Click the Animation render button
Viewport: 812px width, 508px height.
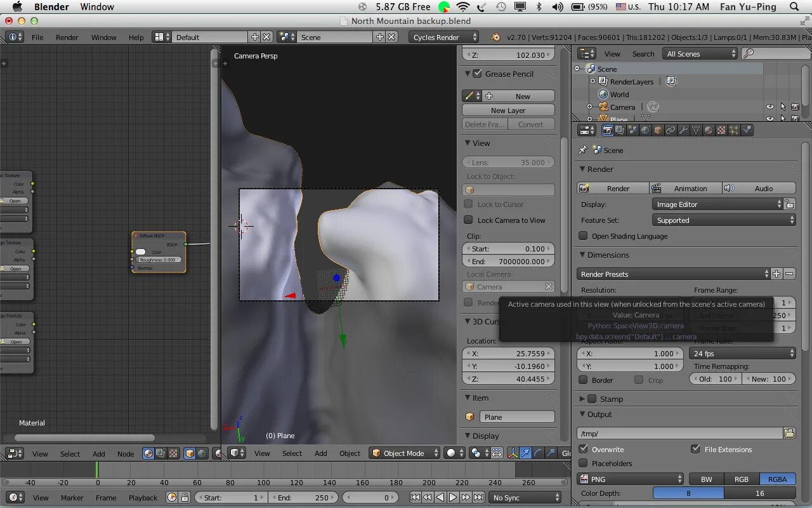(x=685, y=189)
